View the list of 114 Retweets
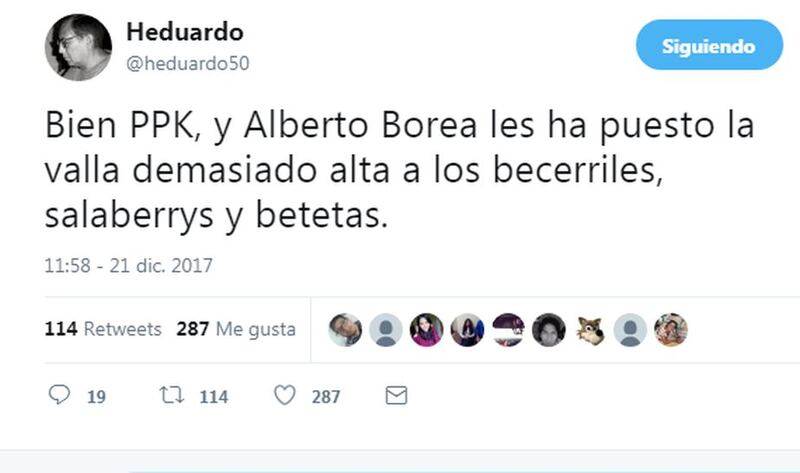This screenshot has width=800, height=473. click(x=103, y=329)
